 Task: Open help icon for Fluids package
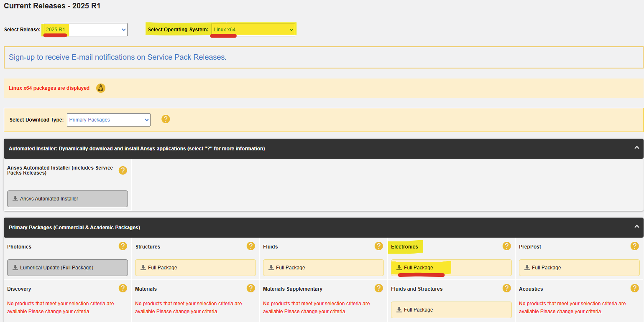click(379, 246)
